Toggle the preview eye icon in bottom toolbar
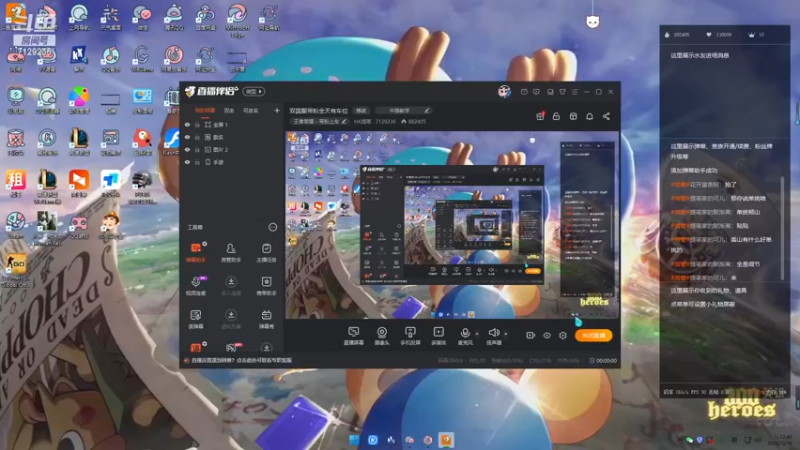The height and width of the screenshot is (450, 800). 547,335
